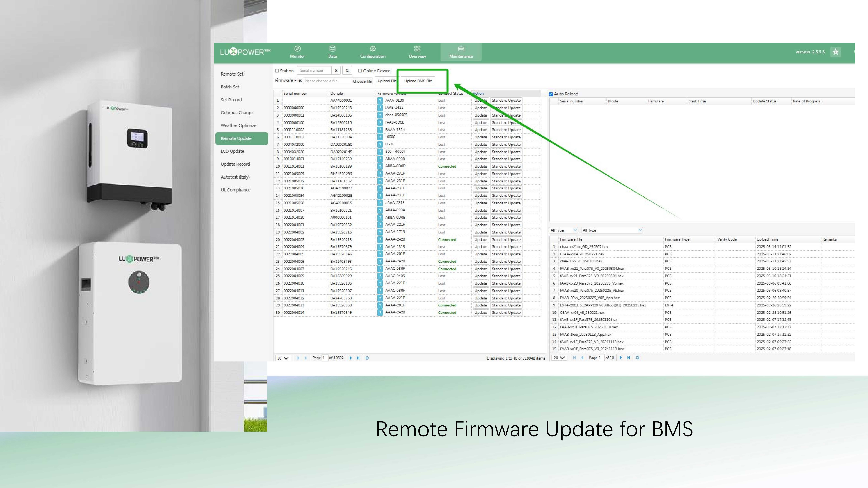The image size is (868, 488).
Task: Open Set Record in sidebar
Action: [x=231, y=100]
